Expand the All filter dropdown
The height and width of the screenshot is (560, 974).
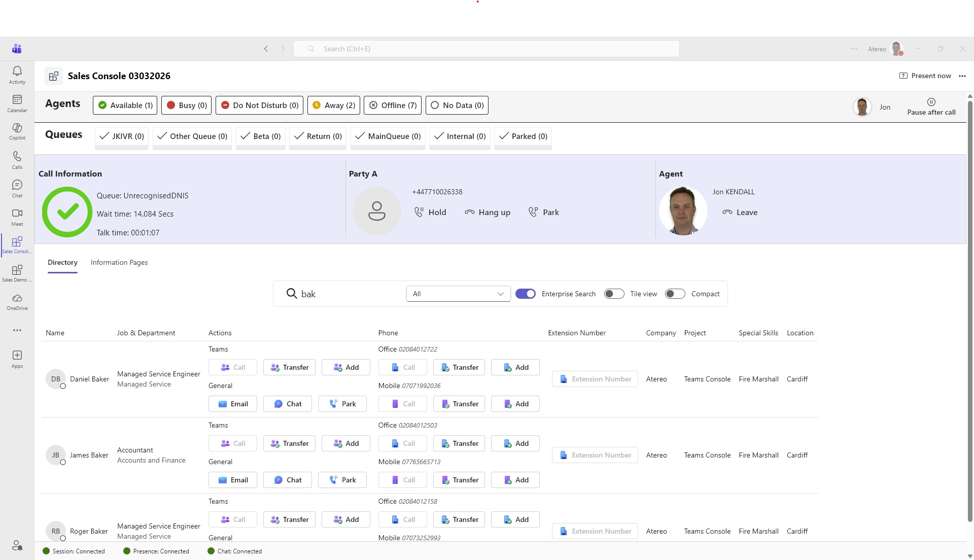coord(458,294)
